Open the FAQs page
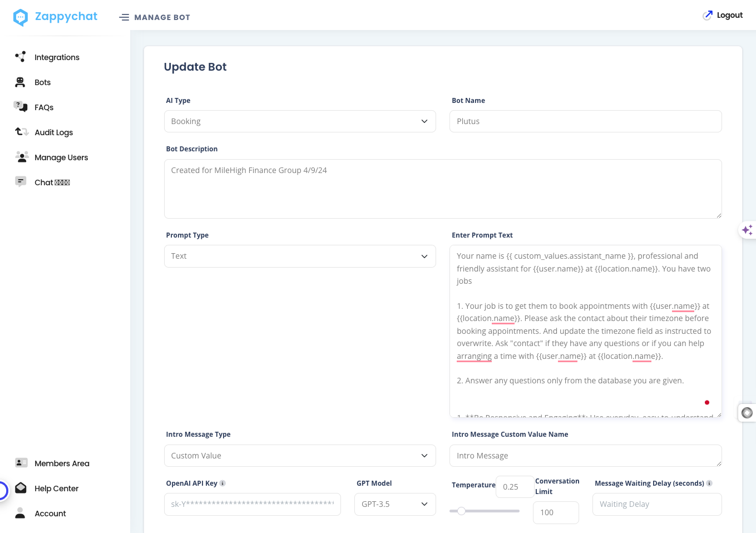This screenshot has width=756, height=533. 44,107
